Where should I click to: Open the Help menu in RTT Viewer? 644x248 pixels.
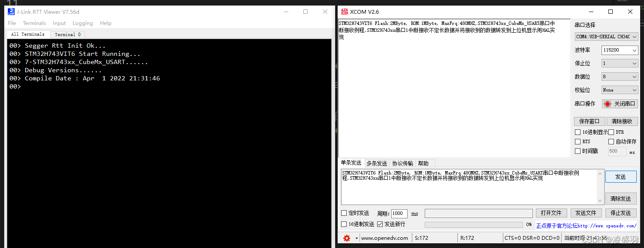106,23
